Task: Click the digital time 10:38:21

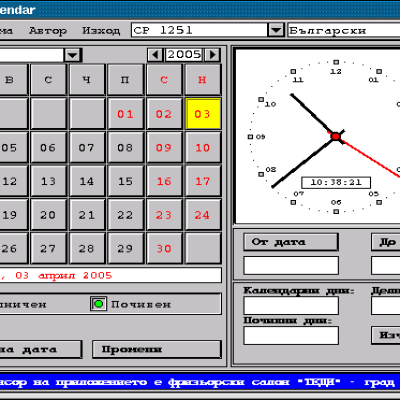Action: (x=336, y=182)
